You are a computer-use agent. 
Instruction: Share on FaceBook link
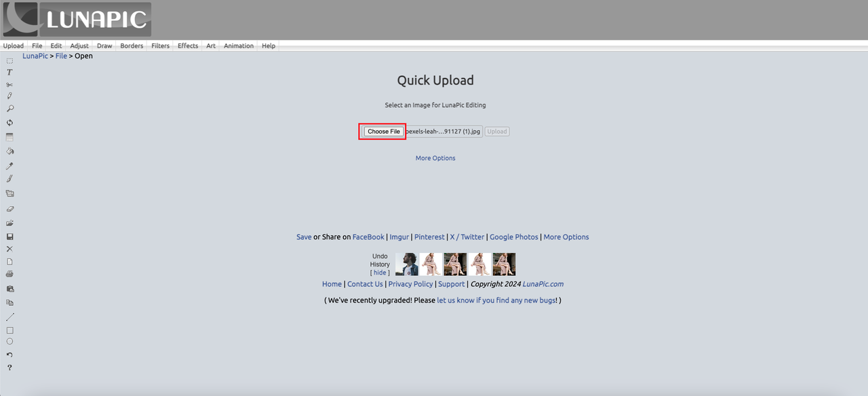coord(368,237)
